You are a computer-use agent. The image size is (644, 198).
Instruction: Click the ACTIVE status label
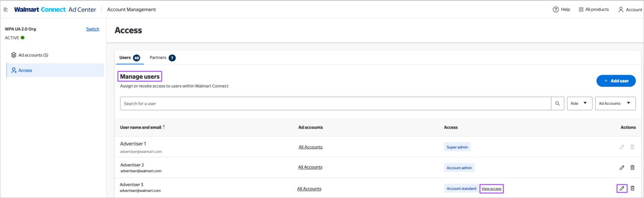point(12,38)
